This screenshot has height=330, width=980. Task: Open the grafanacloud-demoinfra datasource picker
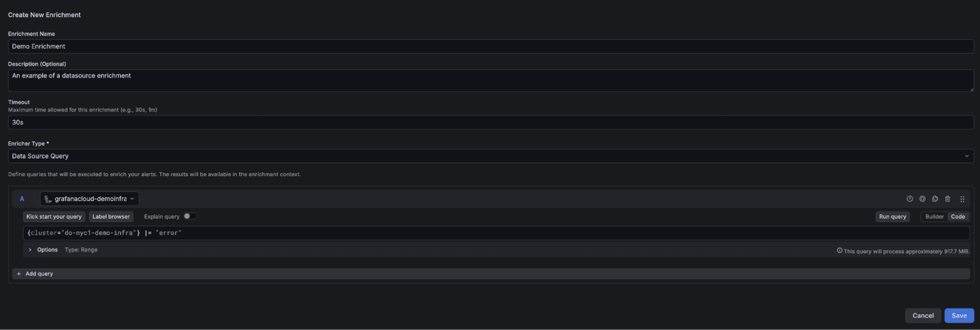(x=89, y=199)
